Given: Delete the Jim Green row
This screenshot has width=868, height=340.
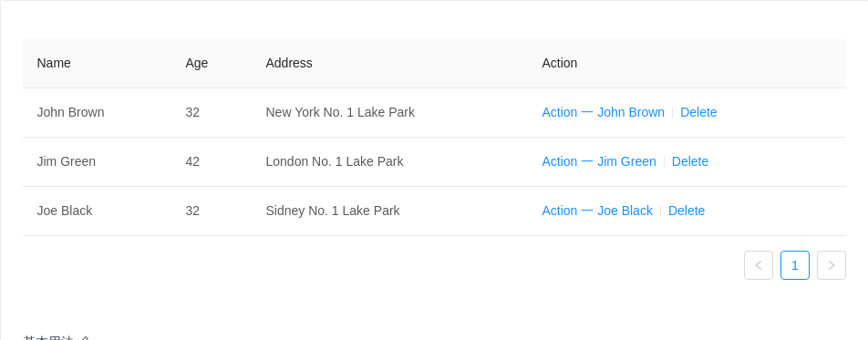Looking at the screenshot, I should (689, 161).
